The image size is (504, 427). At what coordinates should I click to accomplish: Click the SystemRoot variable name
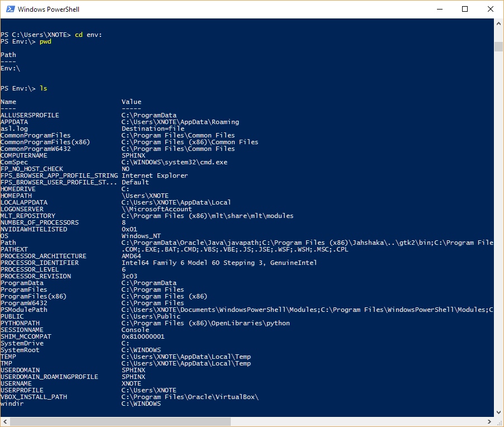[x=20, y=350]
